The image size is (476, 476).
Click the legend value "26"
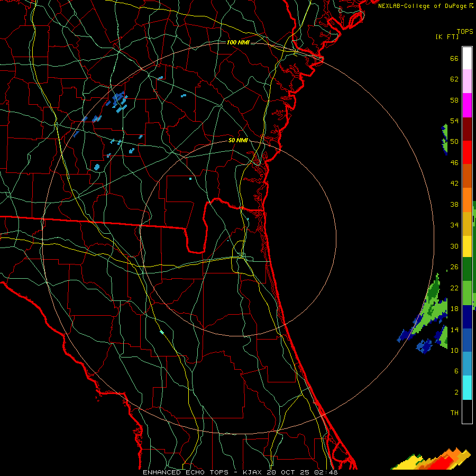tap(454, 267)
